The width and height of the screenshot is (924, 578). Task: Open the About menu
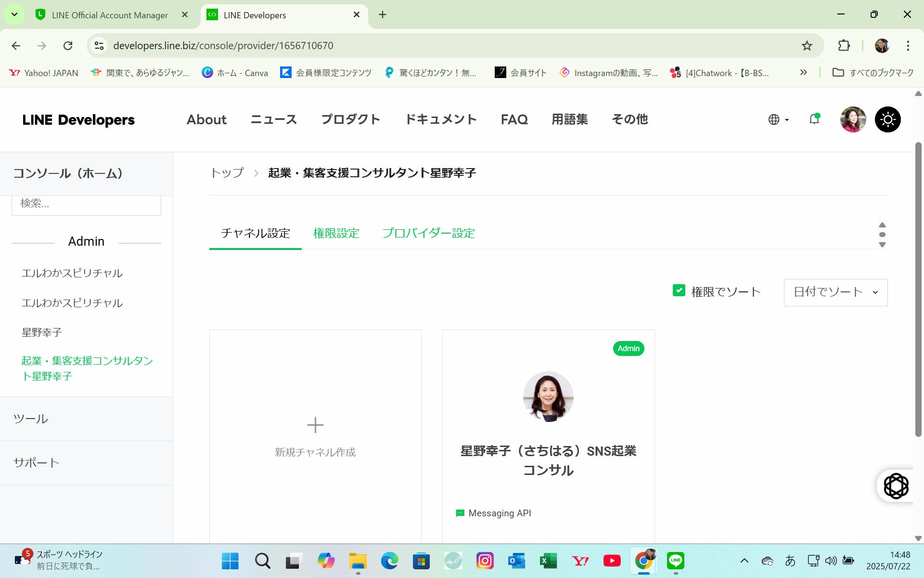point(206,119)
